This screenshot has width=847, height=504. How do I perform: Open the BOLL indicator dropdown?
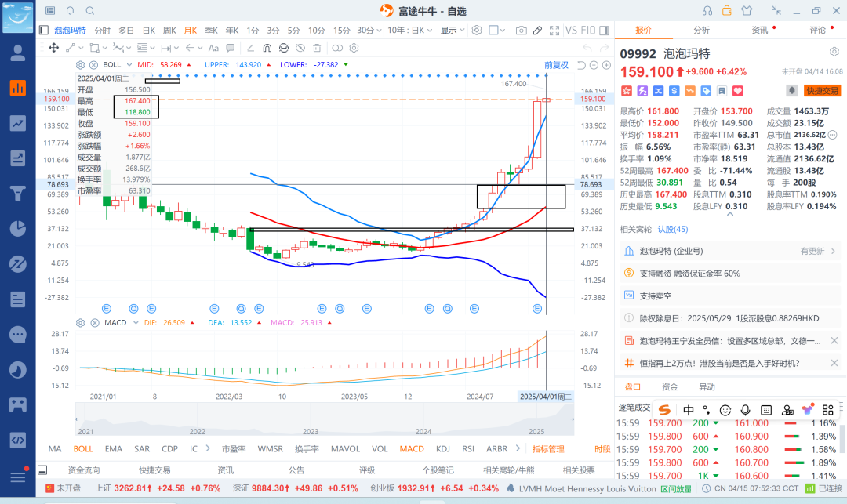click(x=129, y=65)
